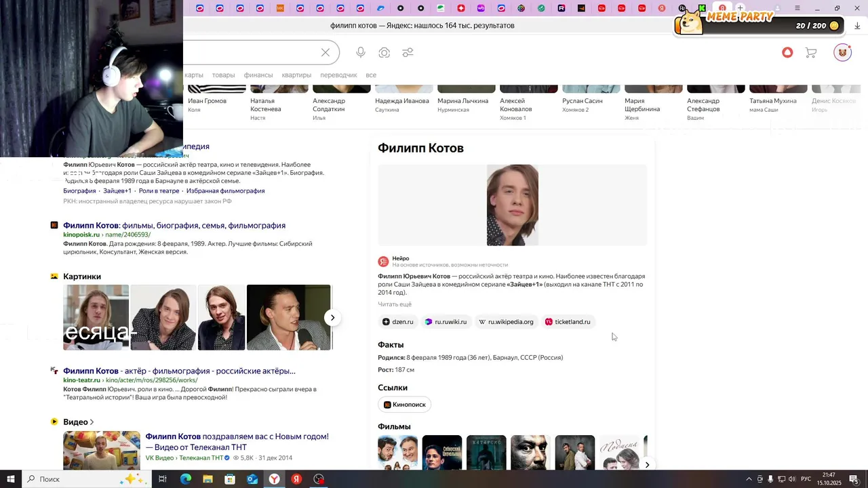Open the Зайцев+1 sublink
868x488 pixels.
coord(117,191)
